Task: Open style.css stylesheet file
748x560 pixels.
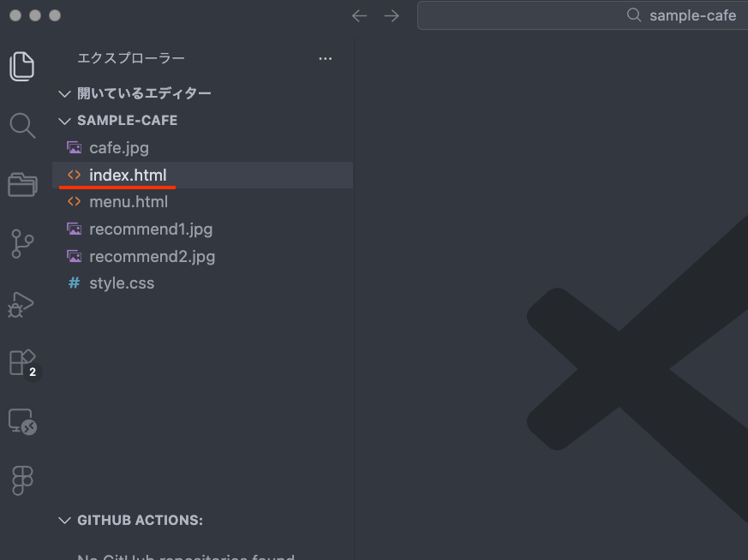Action: [x=122, y=283]
